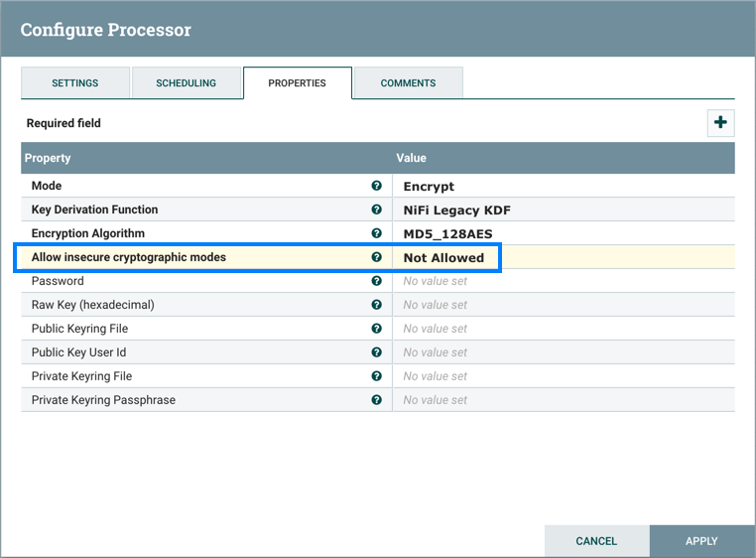Open the Comments tab
This screenshot has height=558, width=756.
[x=408, y=83]
